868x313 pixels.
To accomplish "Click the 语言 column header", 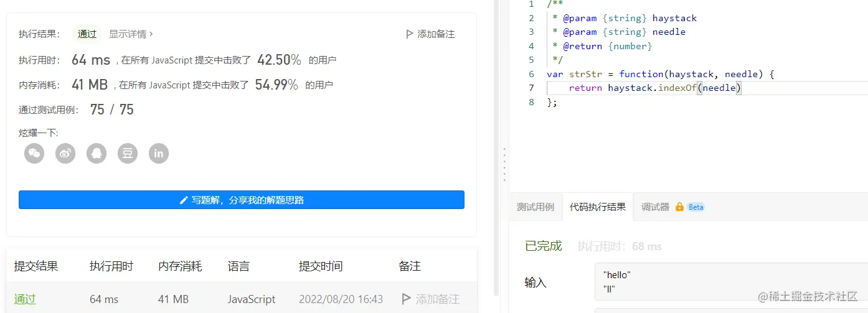I will coord(238,266).
